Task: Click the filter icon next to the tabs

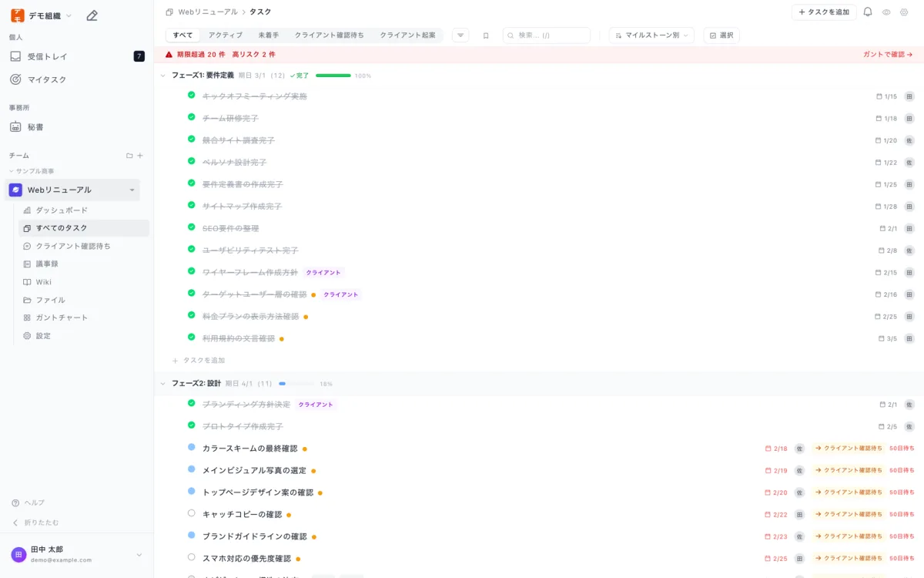Action: click(460, 35)
